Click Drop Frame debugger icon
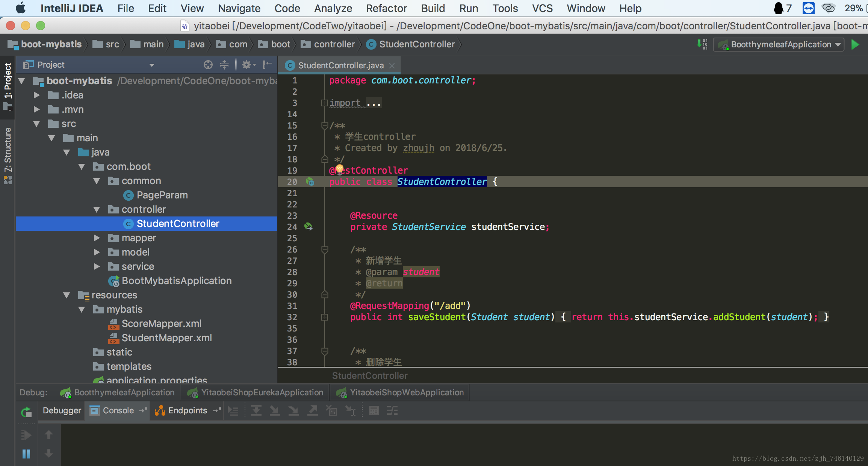 coord(331,411)
